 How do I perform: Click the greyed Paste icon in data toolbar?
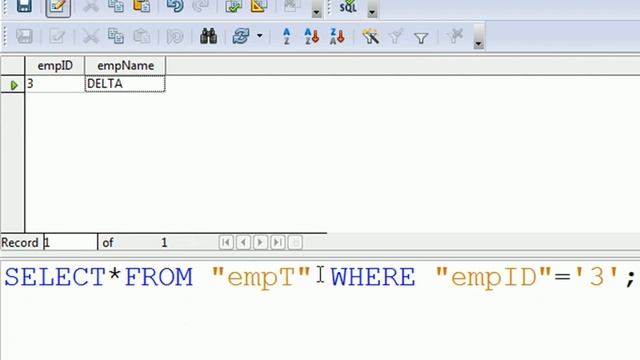point(142,36)
